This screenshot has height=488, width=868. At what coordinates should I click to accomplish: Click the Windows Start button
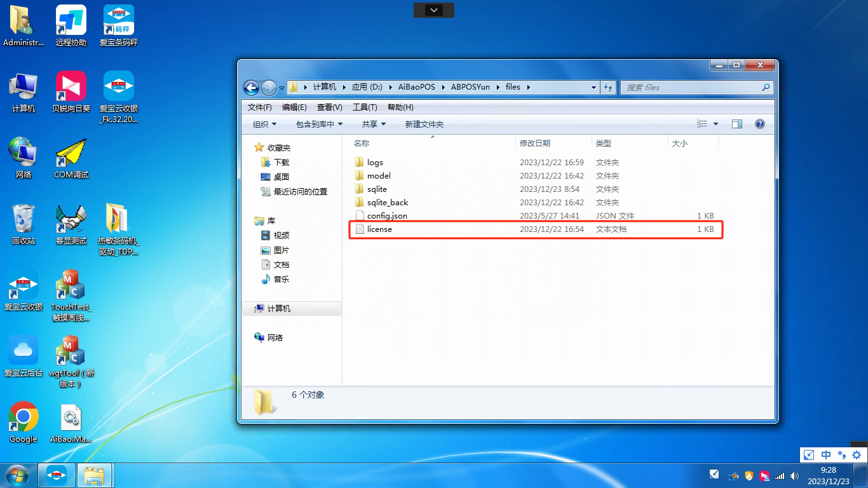click(x=17, y=475)
